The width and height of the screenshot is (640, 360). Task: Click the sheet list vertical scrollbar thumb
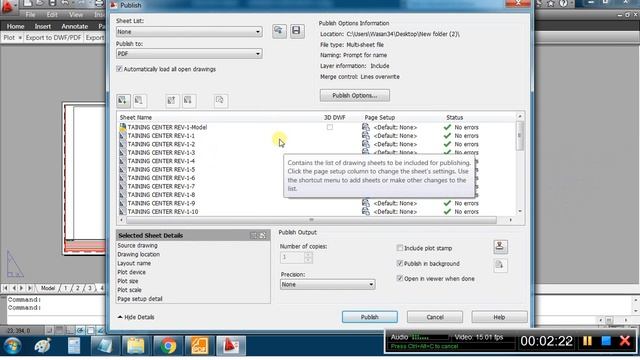pos(520,136)
